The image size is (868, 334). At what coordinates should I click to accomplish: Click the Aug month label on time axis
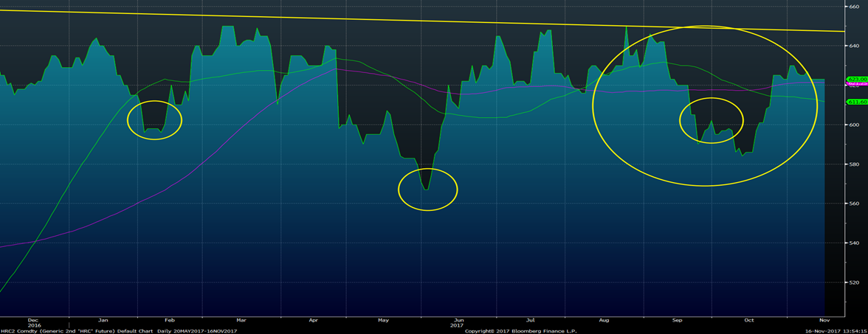click(x=604, y=321)
